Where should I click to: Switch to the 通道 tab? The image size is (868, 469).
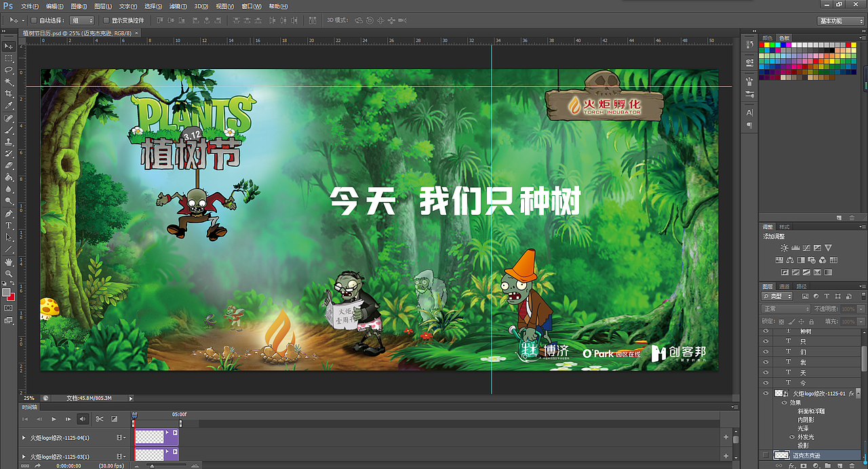[783, 286]
